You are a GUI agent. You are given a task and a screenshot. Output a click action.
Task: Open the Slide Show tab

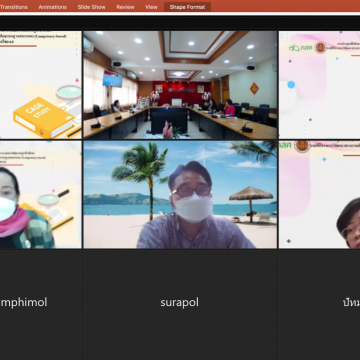[x=92, y=7]
